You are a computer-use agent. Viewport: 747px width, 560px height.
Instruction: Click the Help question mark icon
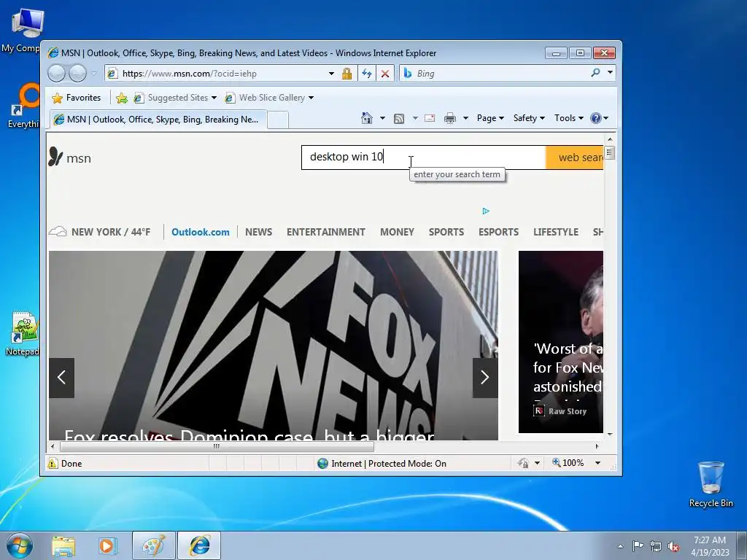595,118
